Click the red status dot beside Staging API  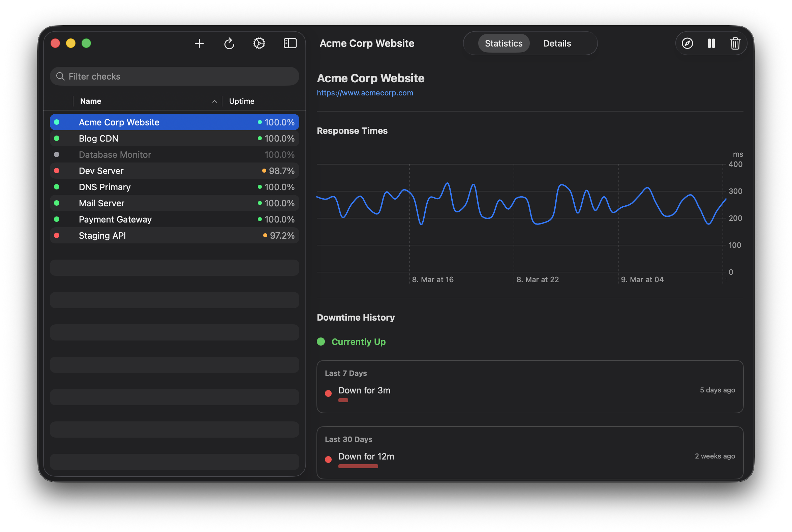(57, 235)
